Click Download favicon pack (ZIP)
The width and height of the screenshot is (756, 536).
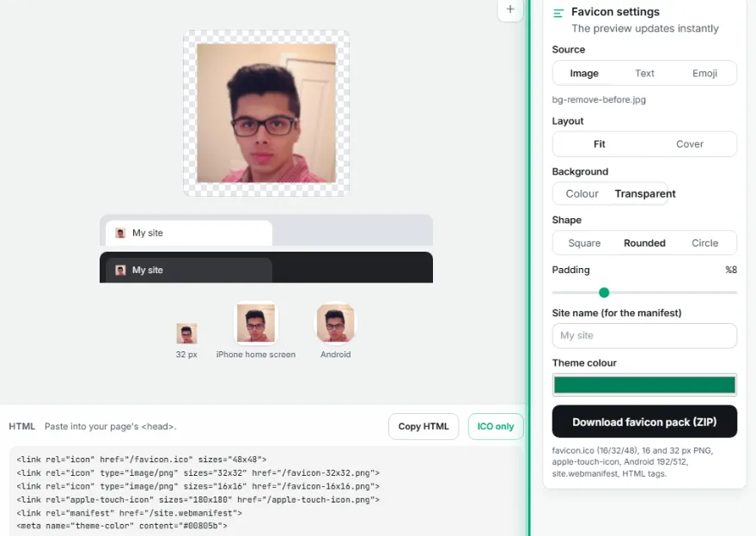click(x=644, y=422)
